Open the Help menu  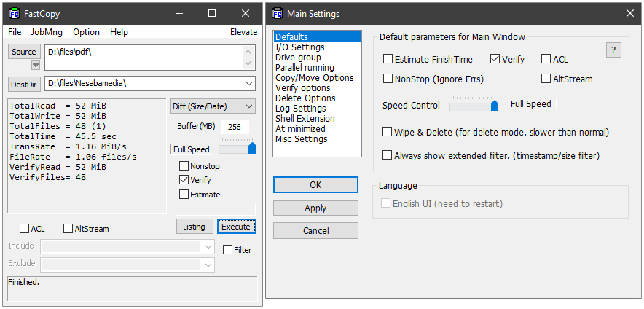pos(119,32)
